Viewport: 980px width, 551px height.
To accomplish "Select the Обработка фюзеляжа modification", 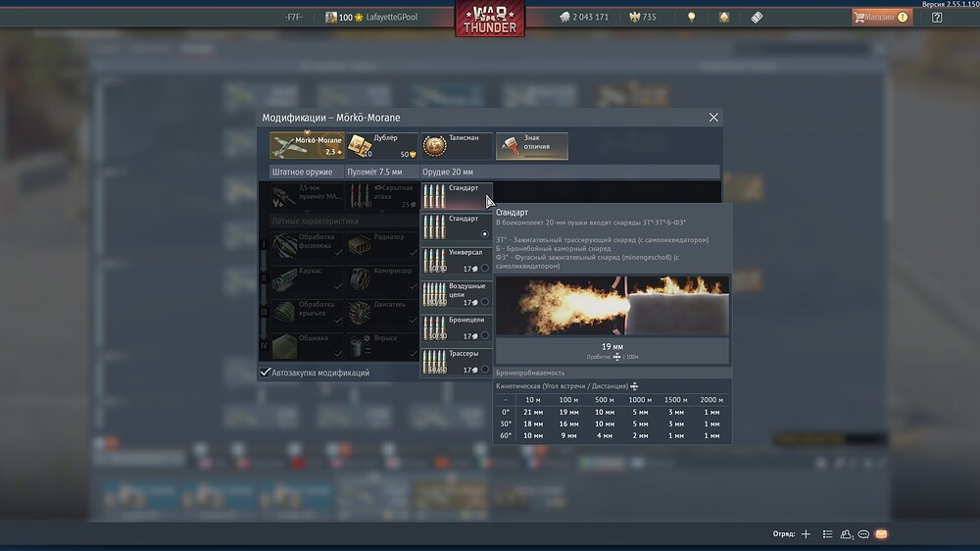I will [307, 245].
